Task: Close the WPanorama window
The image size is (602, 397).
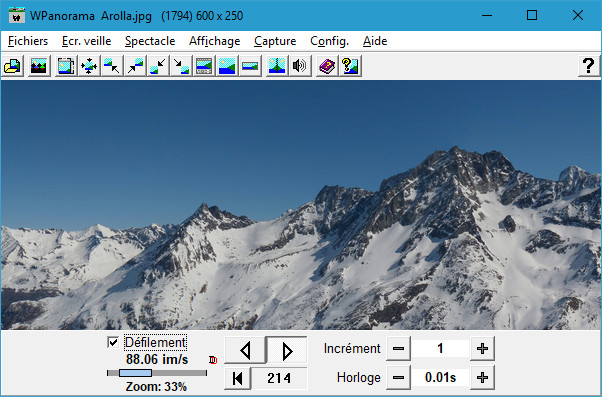Action: coord(577,15)
